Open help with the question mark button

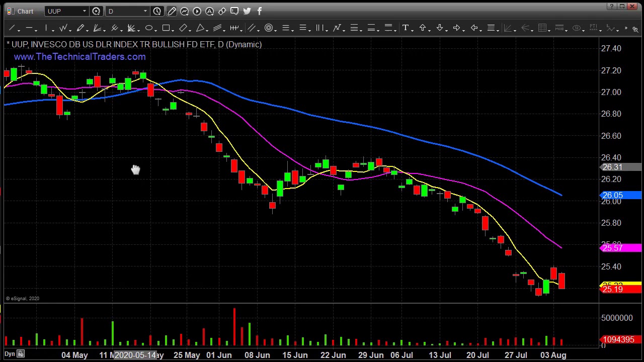[611, 6]
